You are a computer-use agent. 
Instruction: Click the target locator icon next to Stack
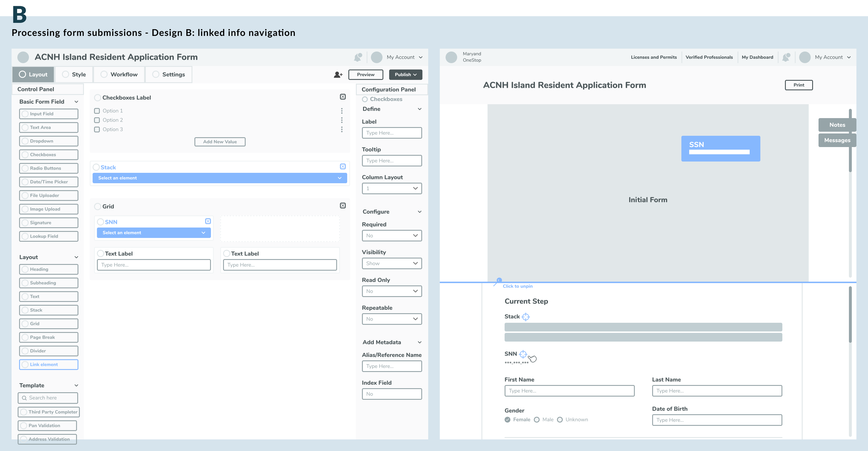click(x=526, y=317)
